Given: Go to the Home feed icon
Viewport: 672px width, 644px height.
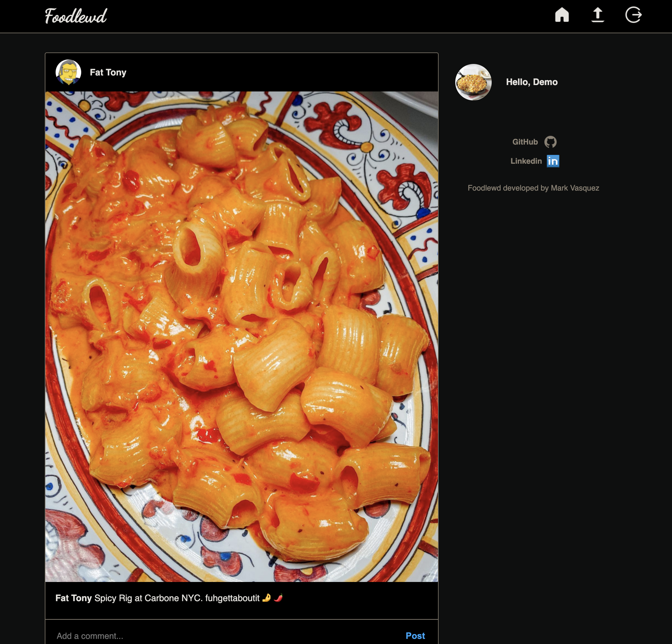Looking at the screenshot, I should 562,15.
